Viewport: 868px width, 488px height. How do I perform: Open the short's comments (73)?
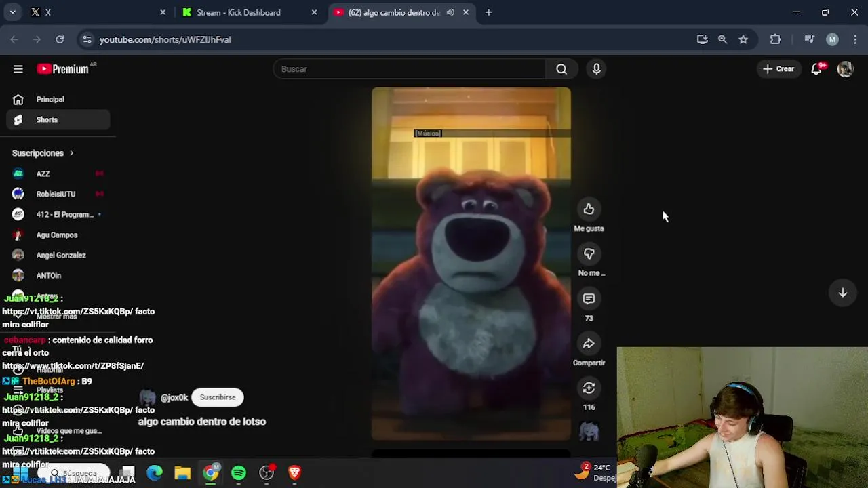589,299
